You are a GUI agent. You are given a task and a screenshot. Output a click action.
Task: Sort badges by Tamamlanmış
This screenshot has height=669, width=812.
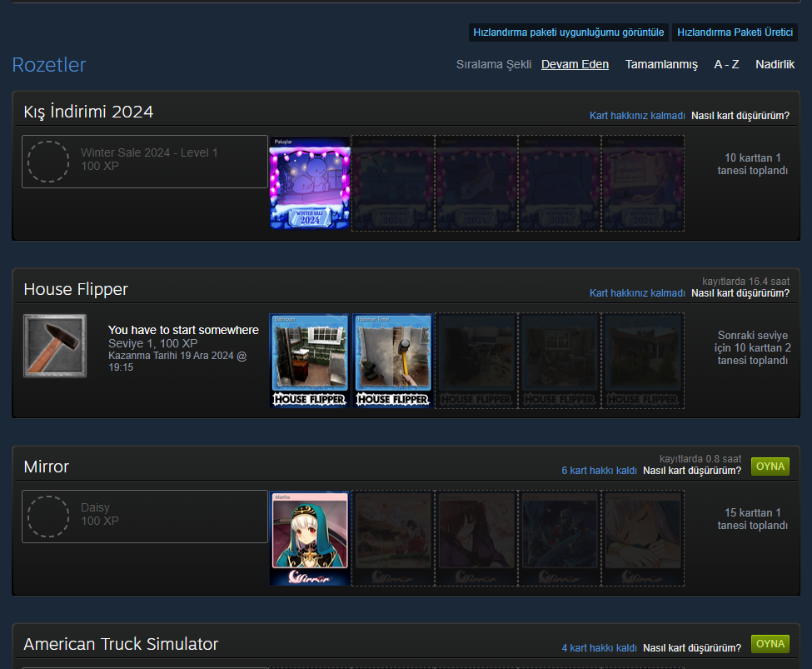pos(661,64)
